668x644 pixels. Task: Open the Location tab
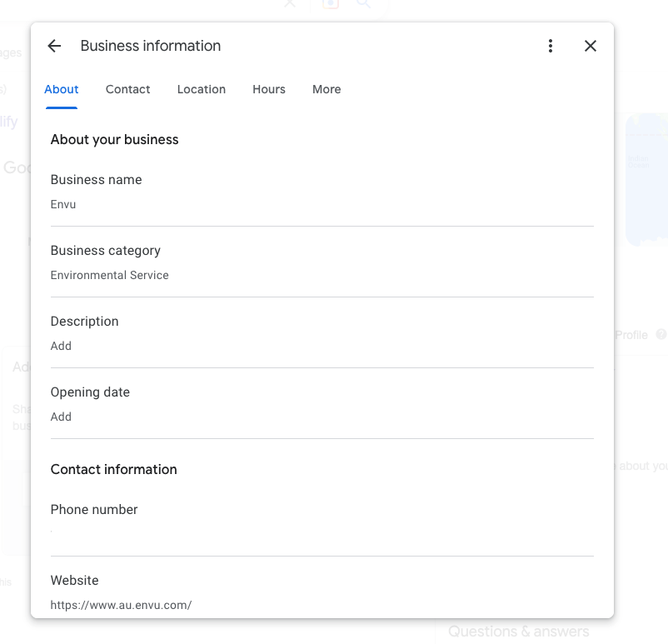tap(202, 89)
